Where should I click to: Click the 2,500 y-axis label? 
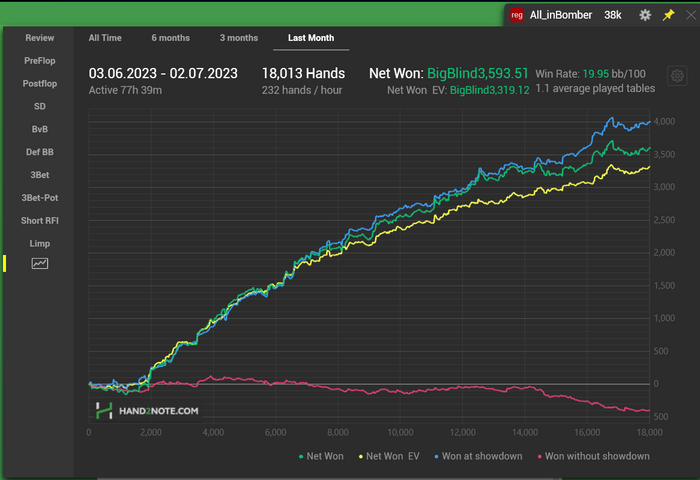tap(664, 220)
